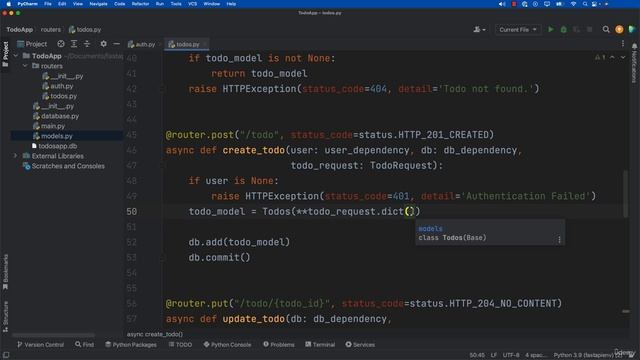Open the Bookmarks tool window
Screen dimensions: 640x360
pyautogui.click(x=5, y=271)
